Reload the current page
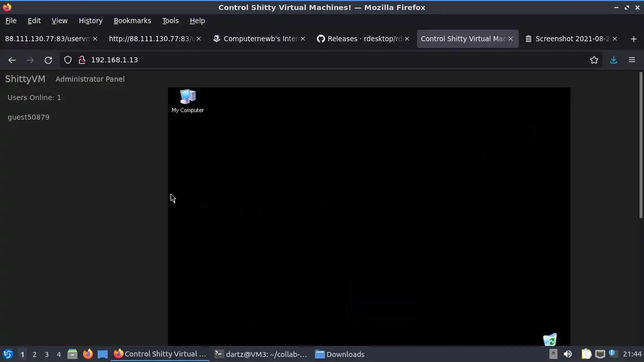 coord(48,60)
